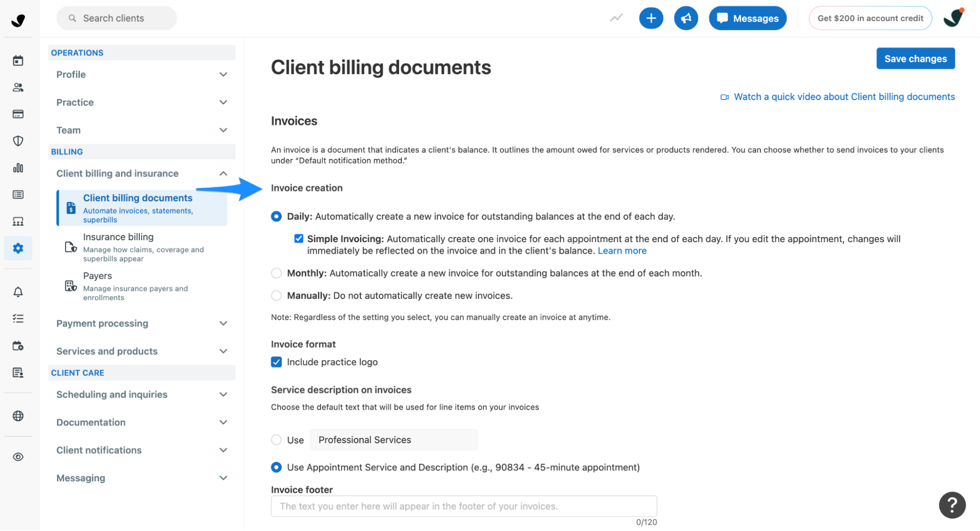Screen dimensions: 980x531
Task: Open the Payers menu item
Action: [x=142, y=286]
